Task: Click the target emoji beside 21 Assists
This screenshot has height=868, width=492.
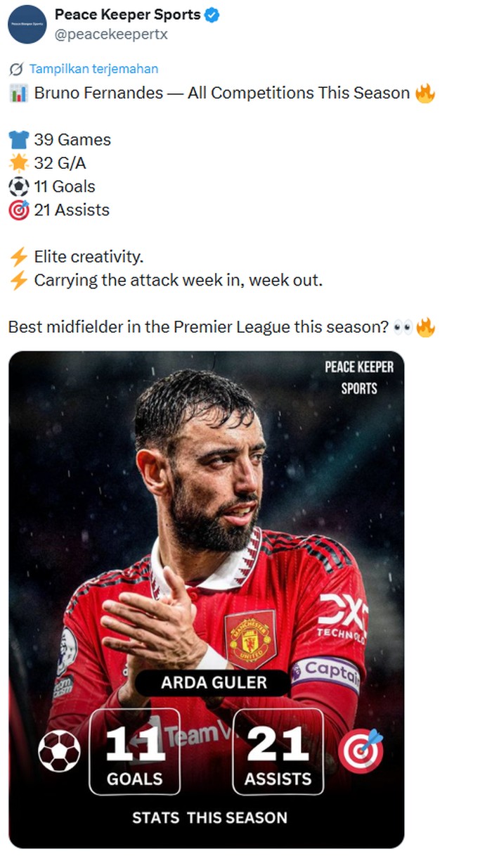Action: 18,210
